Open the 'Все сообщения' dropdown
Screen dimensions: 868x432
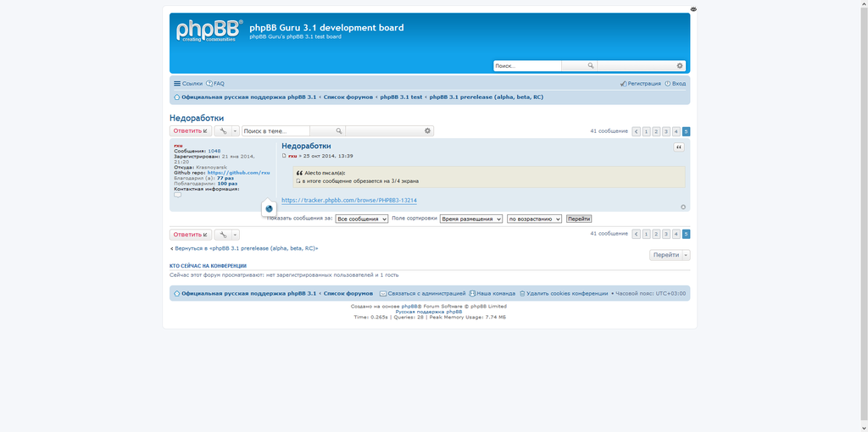click(x=361, y=219)
